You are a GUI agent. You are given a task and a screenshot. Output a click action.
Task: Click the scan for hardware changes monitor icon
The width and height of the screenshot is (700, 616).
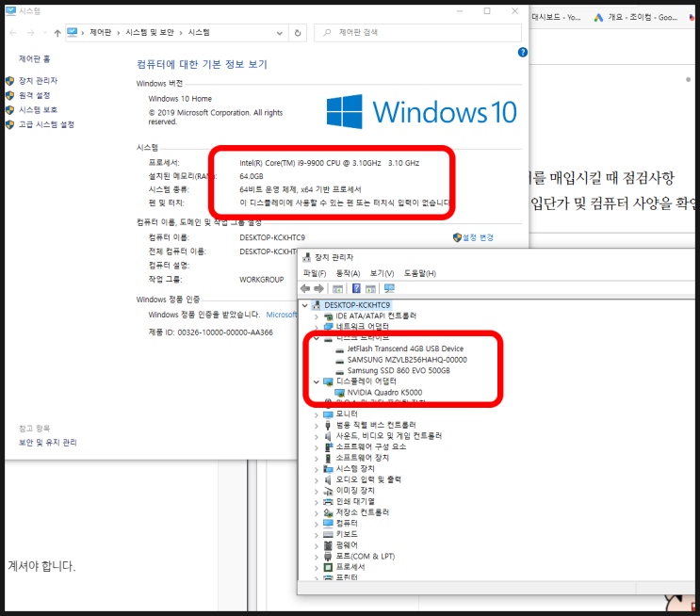389,288
